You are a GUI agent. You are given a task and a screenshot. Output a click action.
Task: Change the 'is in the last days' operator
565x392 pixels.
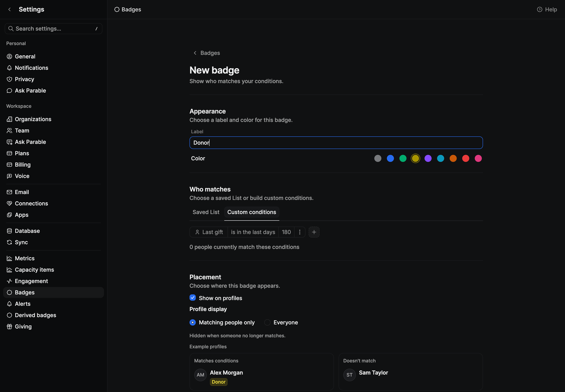point(253,232)
